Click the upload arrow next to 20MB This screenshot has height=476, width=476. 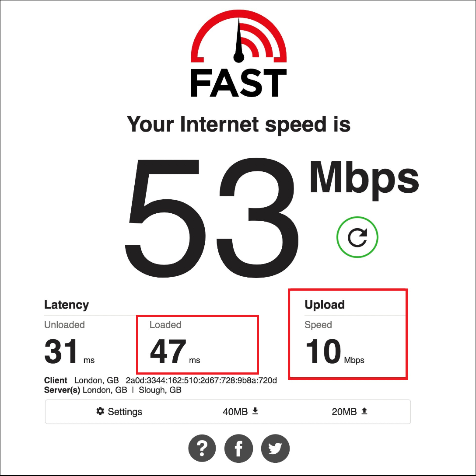pos(364,411)
